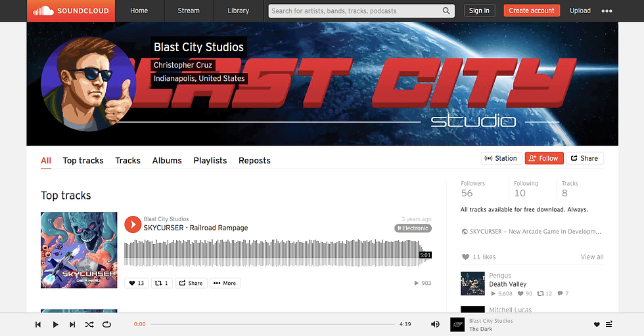Seek along the player progress bar
644x336 pixels.
[x=272, y=324]
